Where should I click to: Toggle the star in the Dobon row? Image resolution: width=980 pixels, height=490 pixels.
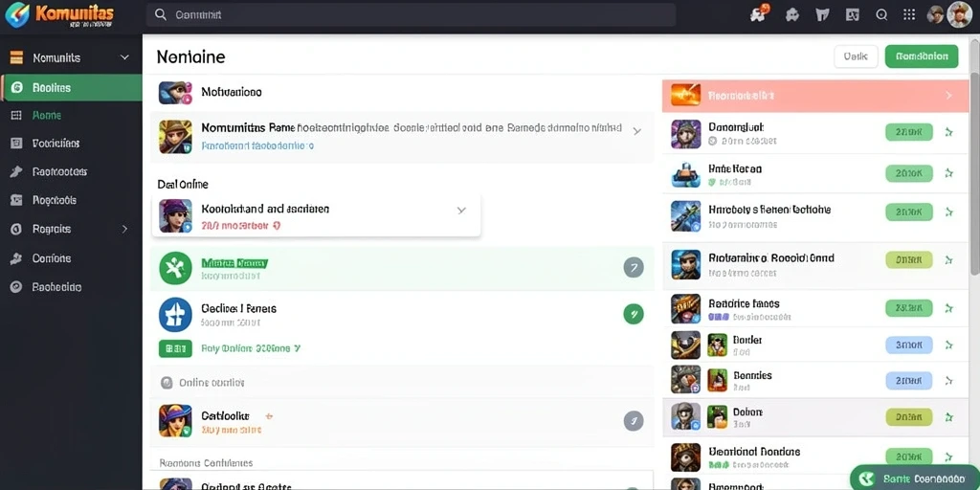tap(948, 417)
